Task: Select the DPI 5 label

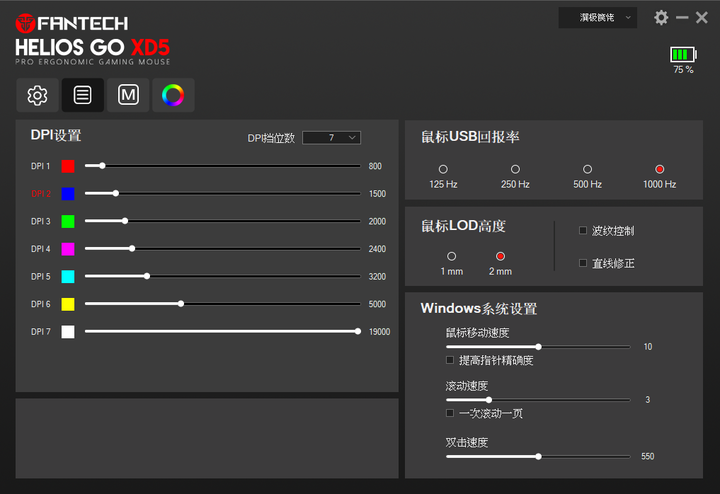Action: (40, 276)
